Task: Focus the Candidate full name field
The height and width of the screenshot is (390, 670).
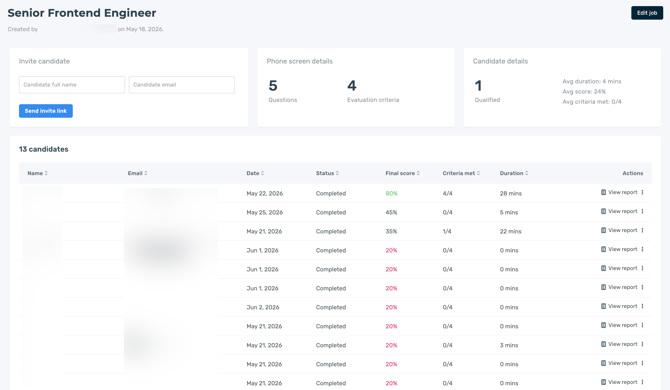Action: pos(72,85)
